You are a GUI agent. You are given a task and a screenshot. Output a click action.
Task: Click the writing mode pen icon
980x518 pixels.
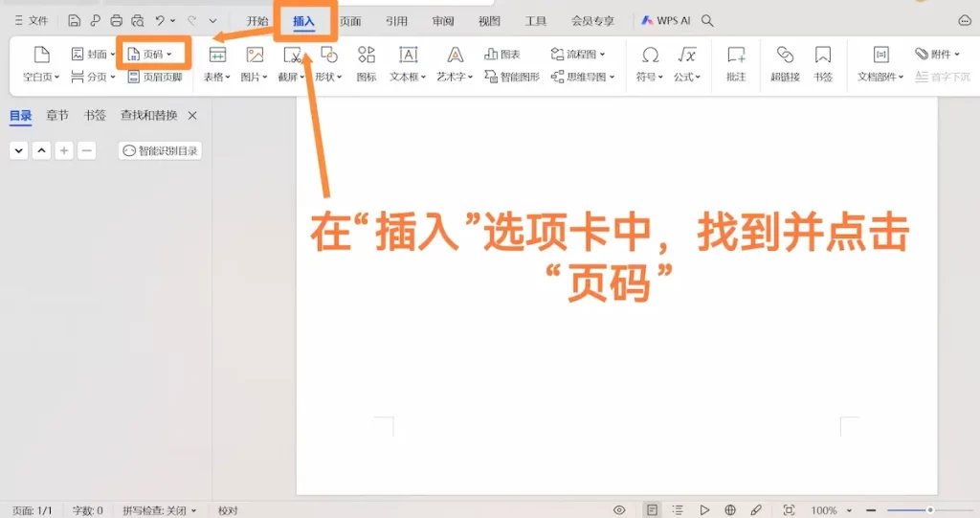point(756,510)
